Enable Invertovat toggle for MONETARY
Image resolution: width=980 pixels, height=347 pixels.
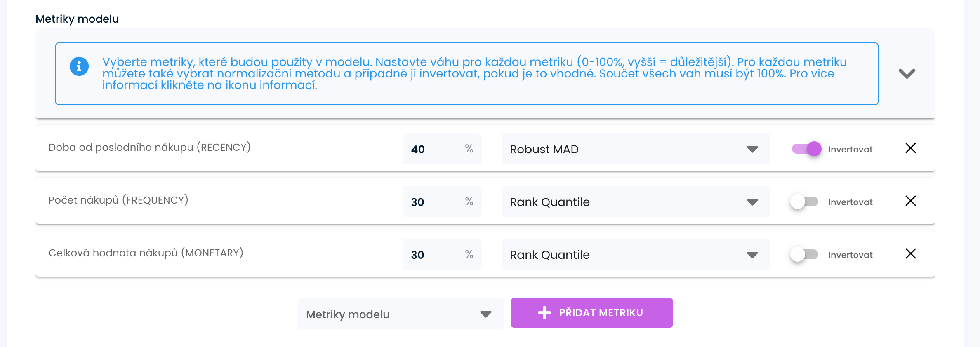(x=804, y=254)
